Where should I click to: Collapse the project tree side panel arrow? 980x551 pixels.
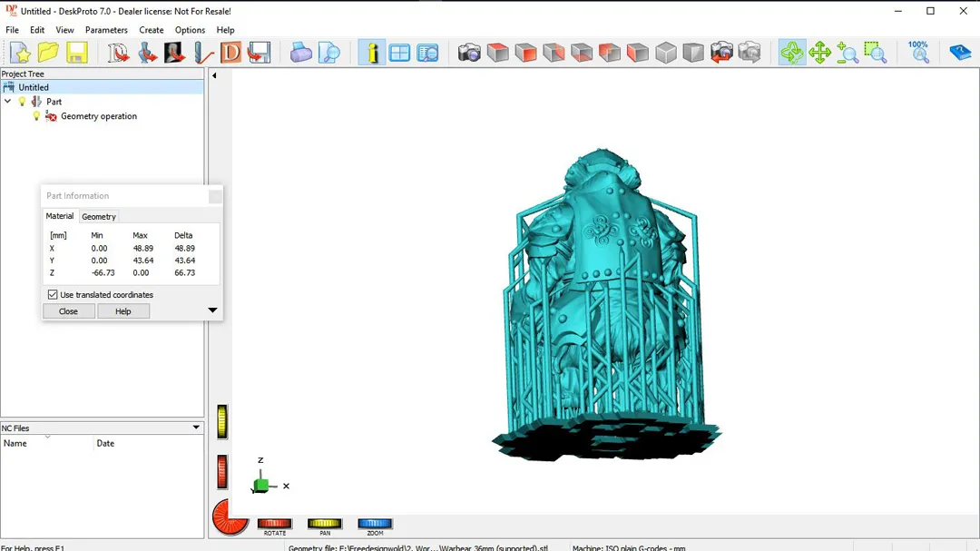[214, 75]
